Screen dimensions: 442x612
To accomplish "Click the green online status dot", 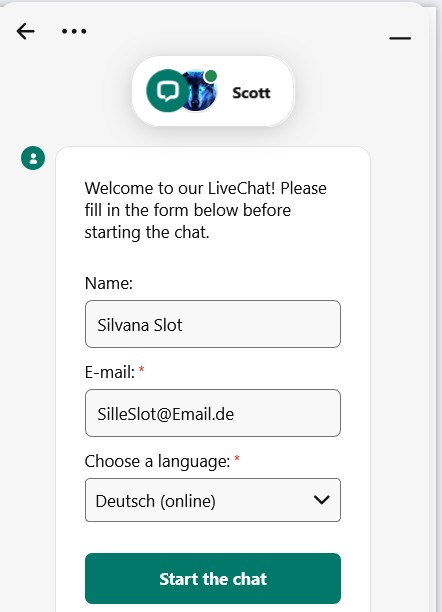I will (x=211, y=76).
